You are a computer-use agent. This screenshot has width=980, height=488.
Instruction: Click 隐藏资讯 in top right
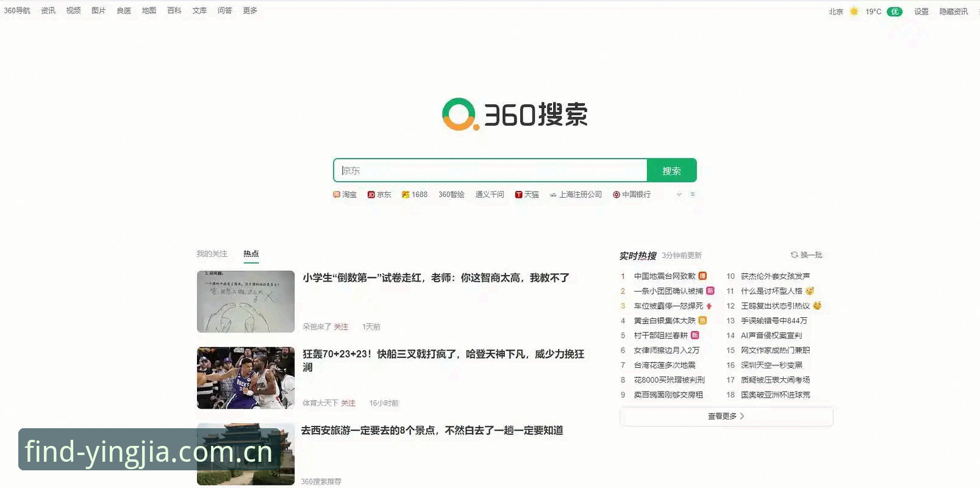pyautogui.click(x=953, y=12)
